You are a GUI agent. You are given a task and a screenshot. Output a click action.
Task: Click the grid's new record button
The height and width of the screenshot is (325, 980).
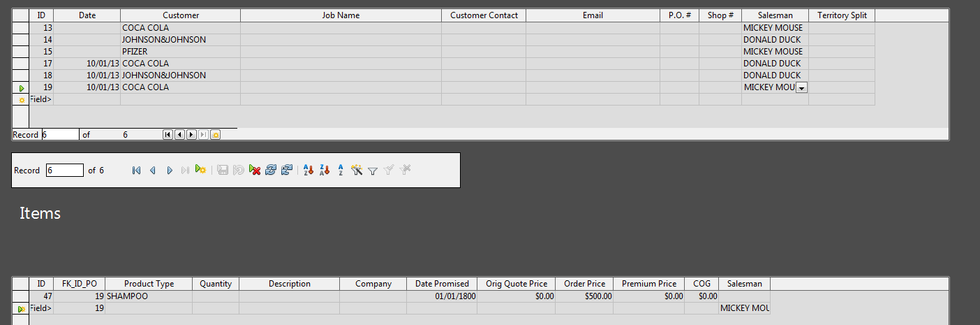(215, 134)
